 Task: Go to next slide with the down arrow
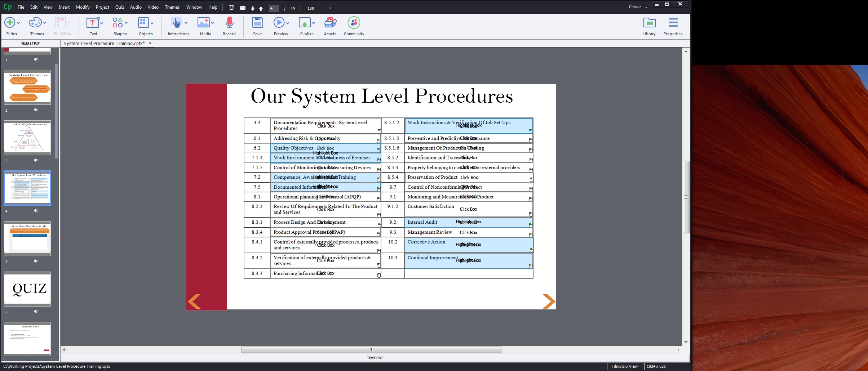tap(253, 8)
